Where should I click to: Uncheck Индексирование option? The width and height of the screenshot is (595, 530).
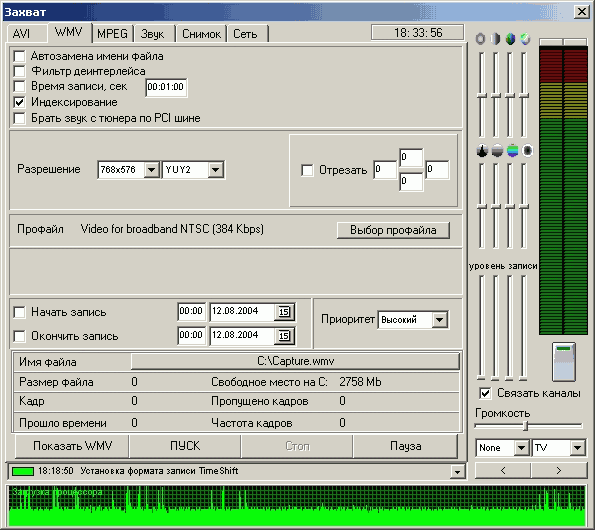pos(19,102)
